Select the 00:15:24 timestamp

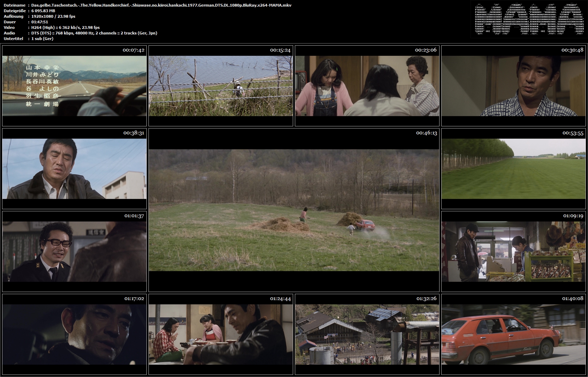(x=280, y=50)
